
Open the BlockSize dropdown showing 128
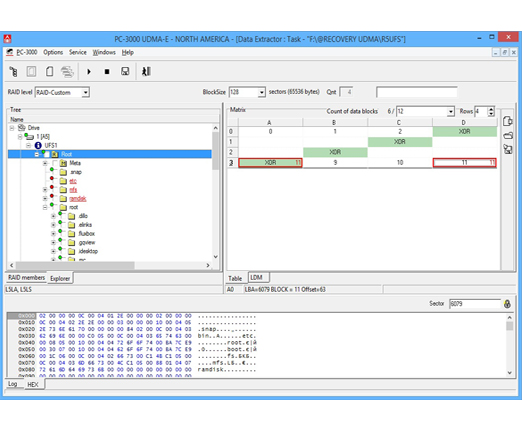pos(262,92)
